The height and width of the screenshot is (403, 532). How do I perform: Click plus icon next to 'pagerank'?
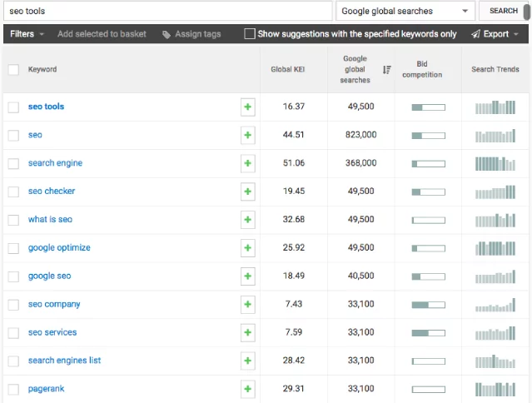click(x=247, y=389)
